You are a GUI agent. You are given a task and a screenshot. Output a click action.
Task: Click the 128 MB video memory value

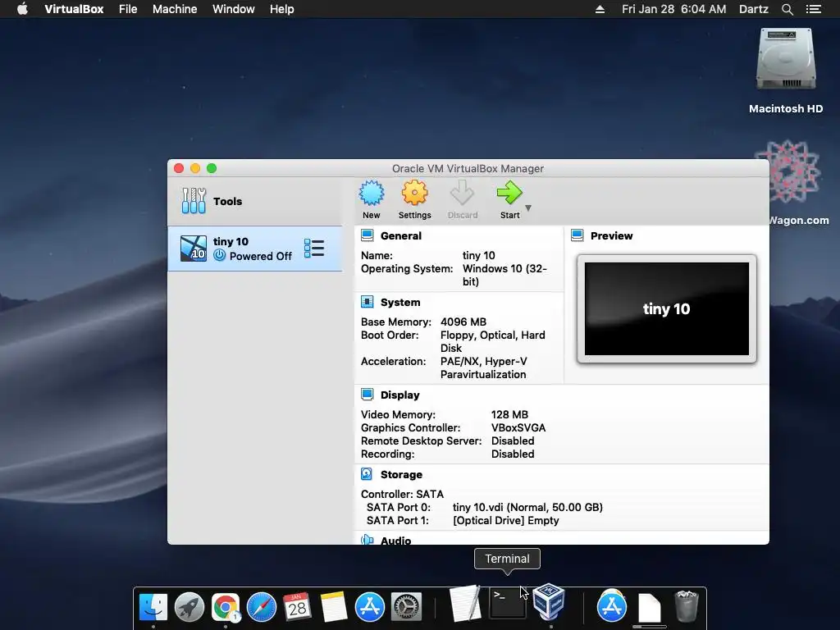tap(509, 414)
